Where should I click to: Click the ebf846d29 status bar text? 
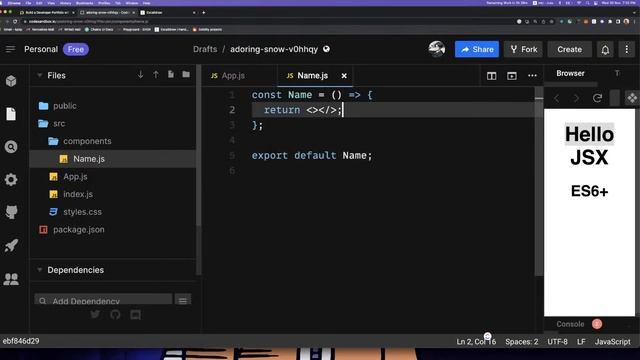coord(21,341)
